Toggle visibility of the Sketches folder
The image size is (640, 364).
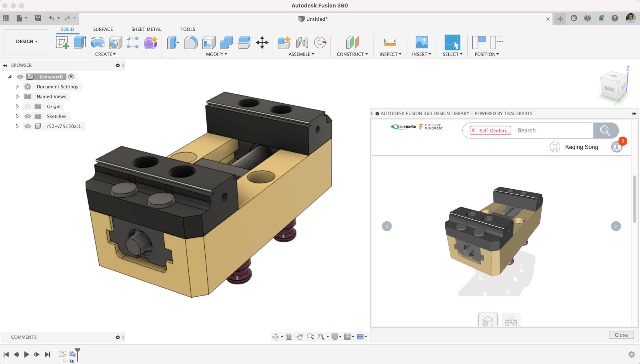tap(27, 116)
